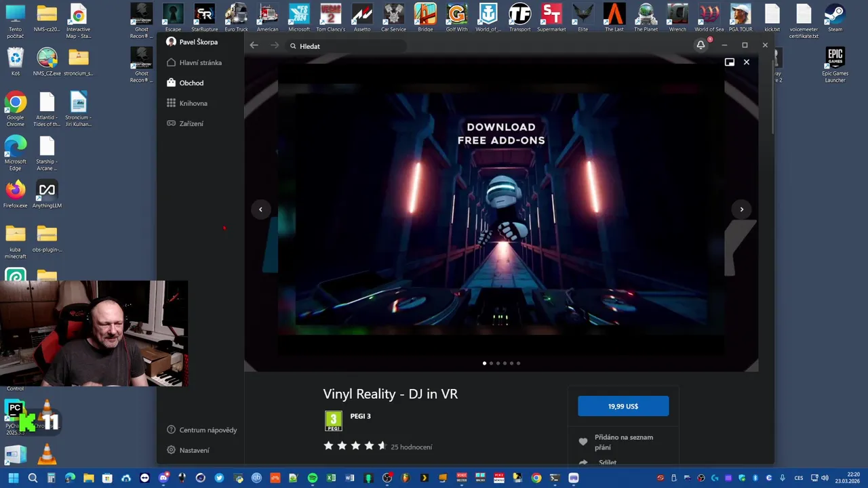Open volume control in system tray
868x488 pixels.
pos(825,478)
